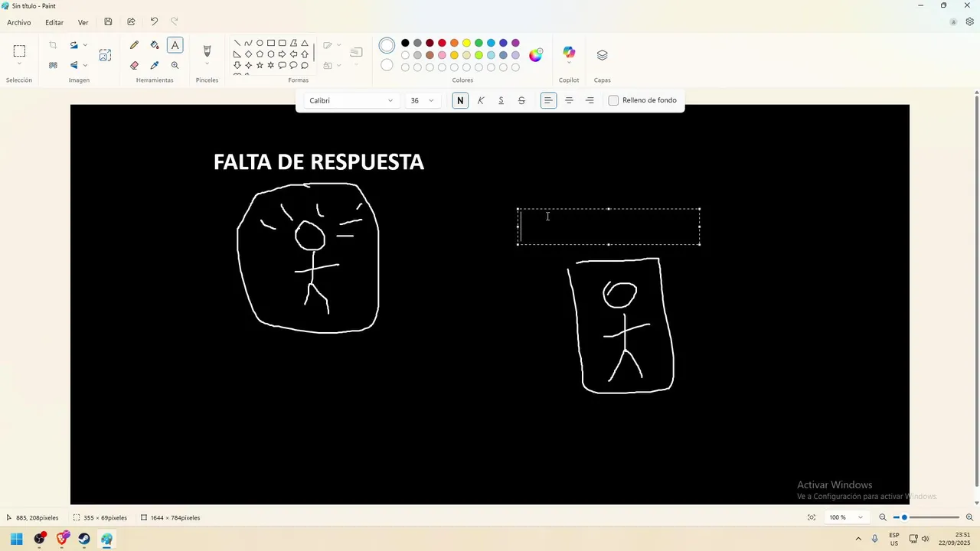Open the 100 % zoom level dropdown
980x551 pixels.
[x=846, y=517]
